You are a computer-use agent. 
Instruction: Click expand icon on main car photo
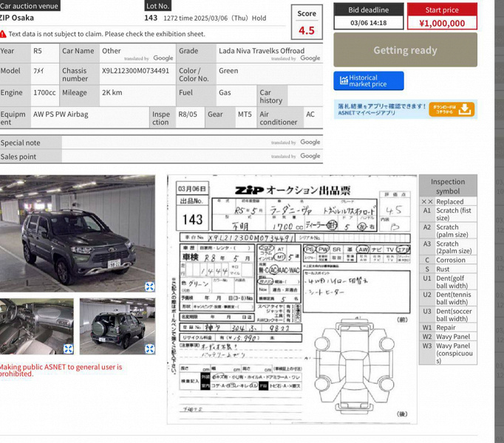(x=149, y=286)
